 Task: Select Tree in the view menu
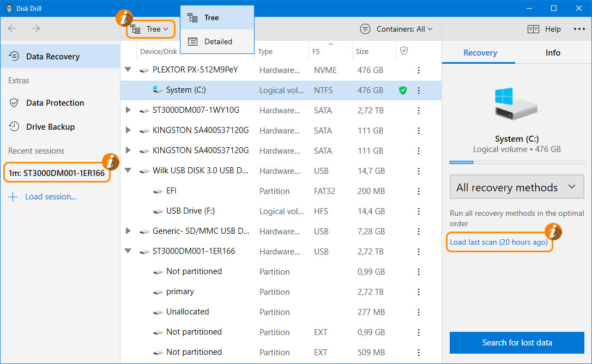point(217,18)
